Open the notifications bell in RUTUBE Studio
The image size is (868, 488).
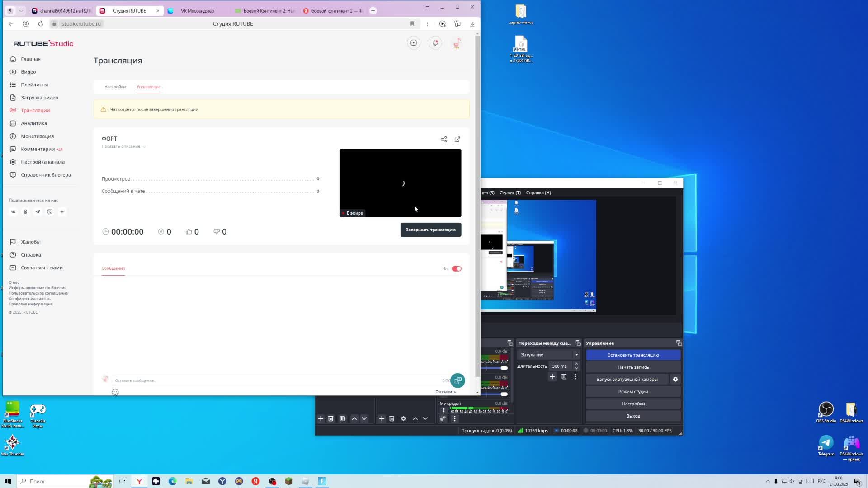[435, 43]
